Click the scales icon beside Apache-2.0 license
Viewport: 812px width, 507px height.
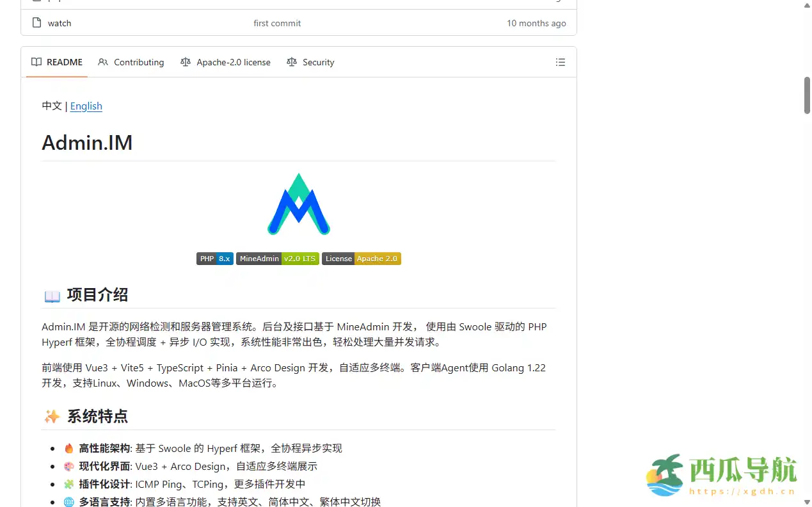[x=185, y=62]
